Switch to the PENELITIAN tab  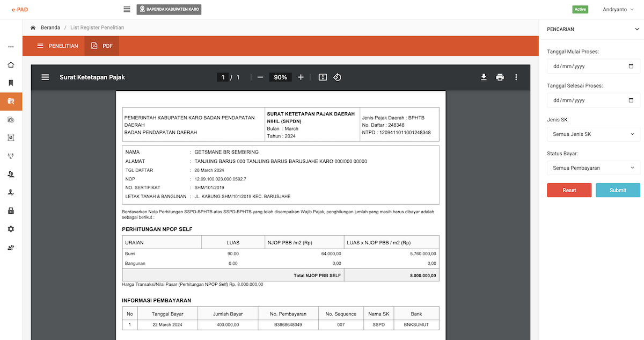point(57,46)
